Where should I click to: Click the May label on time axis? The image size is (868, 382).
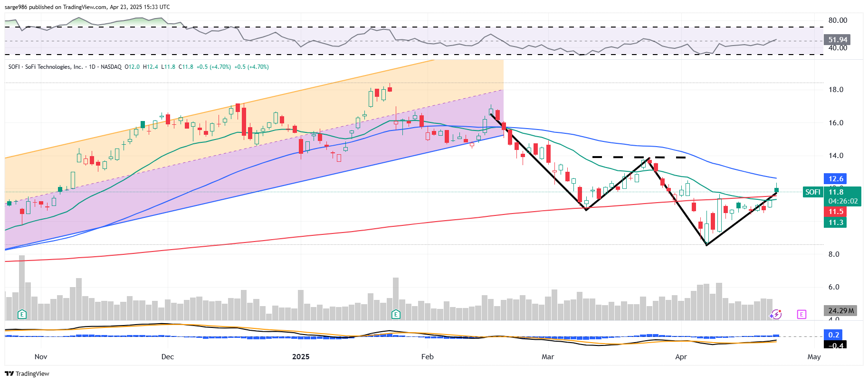click(x=814, y=357)
